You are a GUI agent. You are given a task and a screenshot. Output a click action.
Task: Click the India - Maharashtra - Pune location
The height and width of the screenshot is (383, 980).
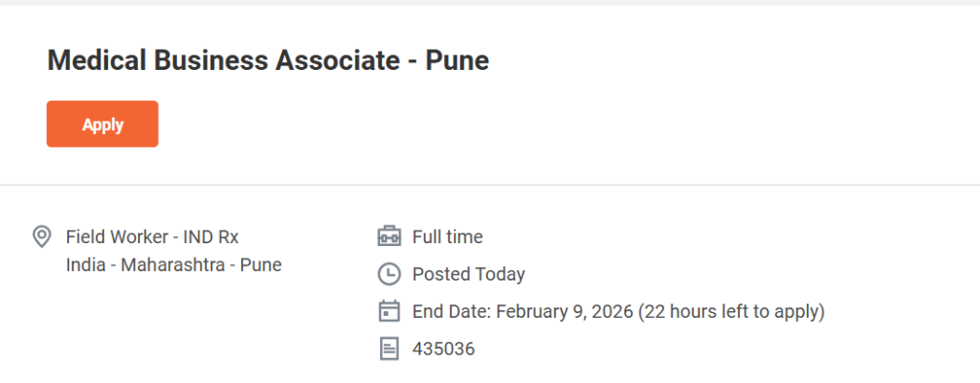click(173, 265)
